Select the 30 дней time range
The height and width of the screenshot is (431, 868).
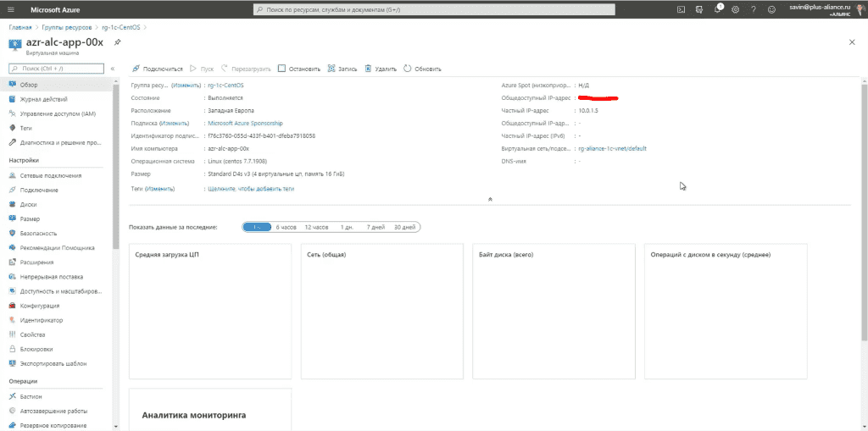pos(404,228)
